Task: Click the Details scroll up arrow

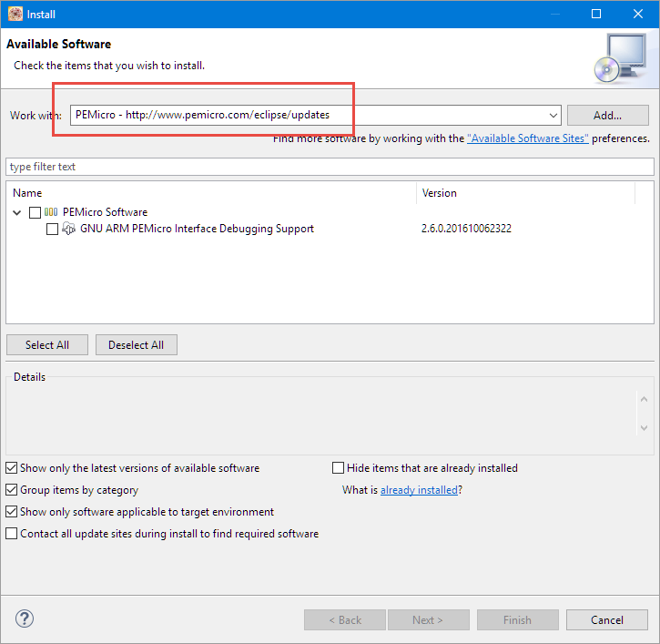Action: coord(644,399)
